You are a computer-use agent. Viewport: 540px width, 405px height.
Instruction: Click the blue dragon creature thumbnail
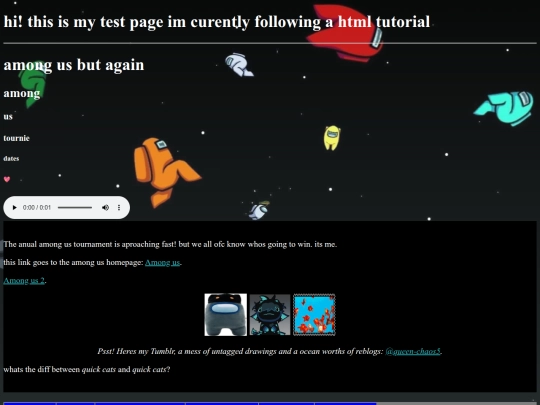pos(270,314)
